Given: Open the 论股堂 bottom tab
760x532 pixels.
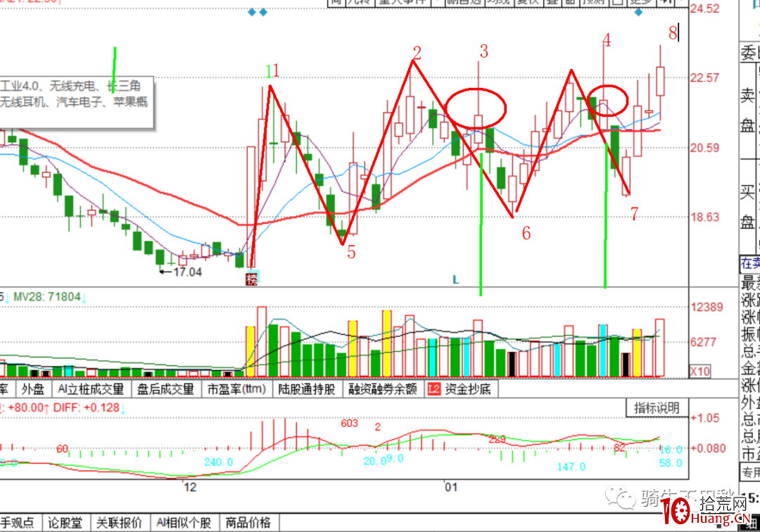Looking at the screenshot, I should point(65,523).
